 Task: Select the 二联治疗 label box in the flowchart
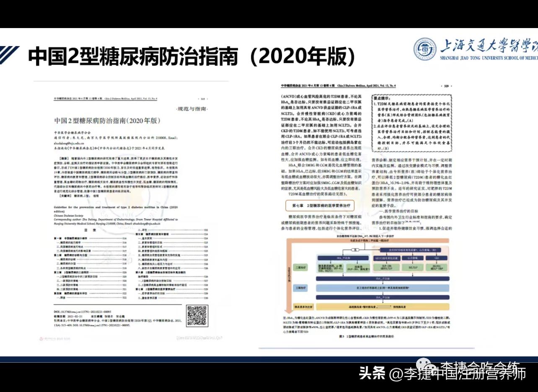point(300,267)
